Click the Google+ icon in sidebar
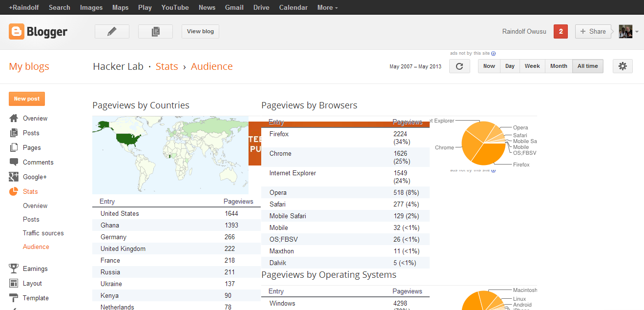Viewport: 644px width, 310px height. pyautogui.click(x=14, y=177)
